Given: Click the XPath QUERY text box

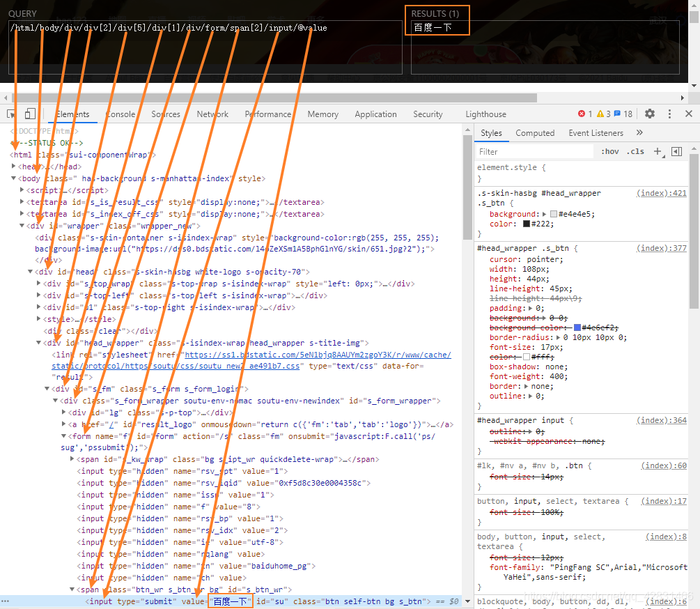Looking at the screenshot, I should coord(205,47).
